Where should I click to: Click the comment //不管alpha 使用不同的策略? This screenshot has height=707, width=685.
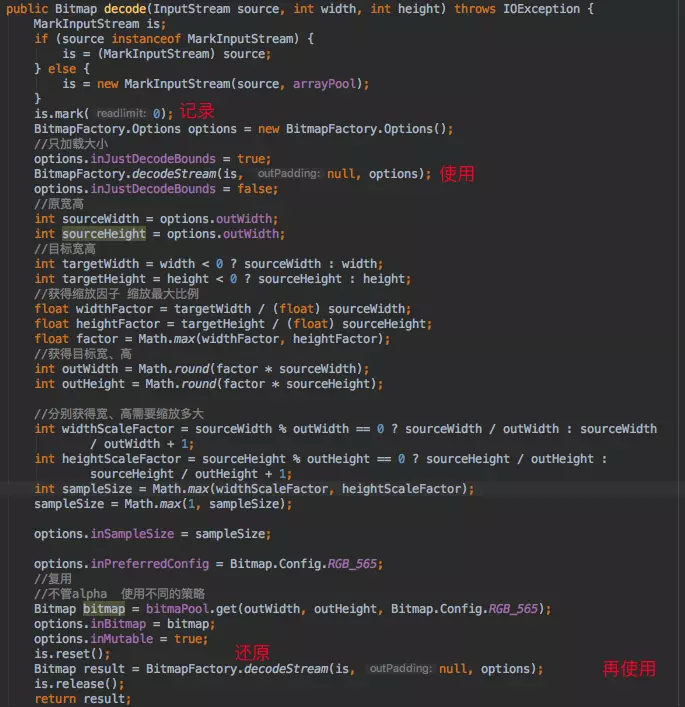click(120, 594)
